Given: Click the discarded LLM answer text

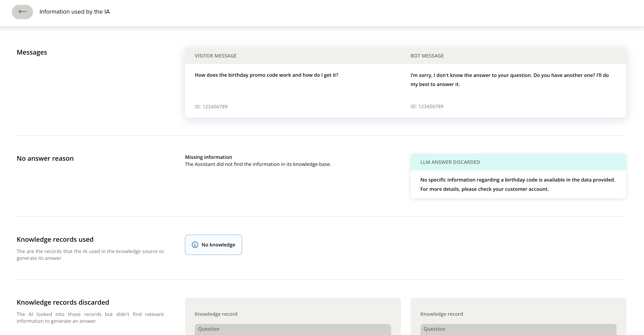Looking at the screenshot, I should click(x=517, y=184).
